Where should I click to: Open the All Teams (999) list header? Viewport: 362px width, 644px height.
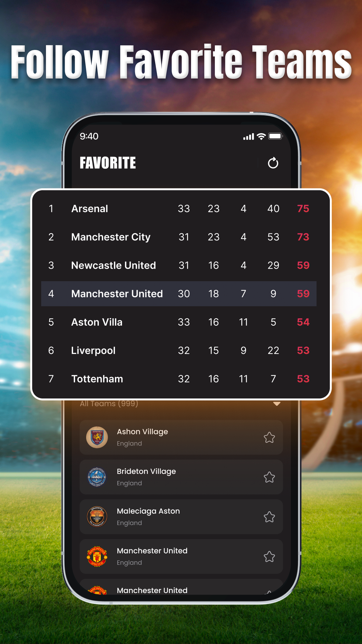point(109,404)
